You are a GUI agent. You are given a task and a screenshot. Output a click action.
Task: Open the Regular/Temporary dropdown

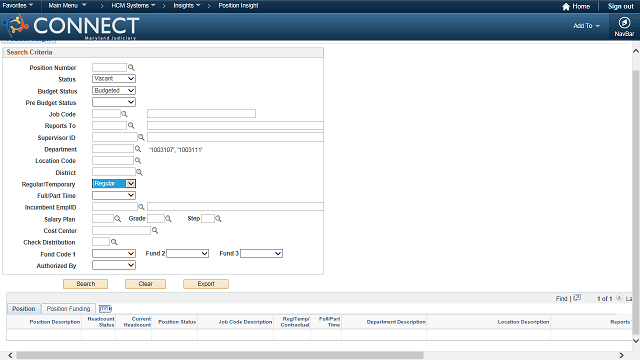pos(114,184)
